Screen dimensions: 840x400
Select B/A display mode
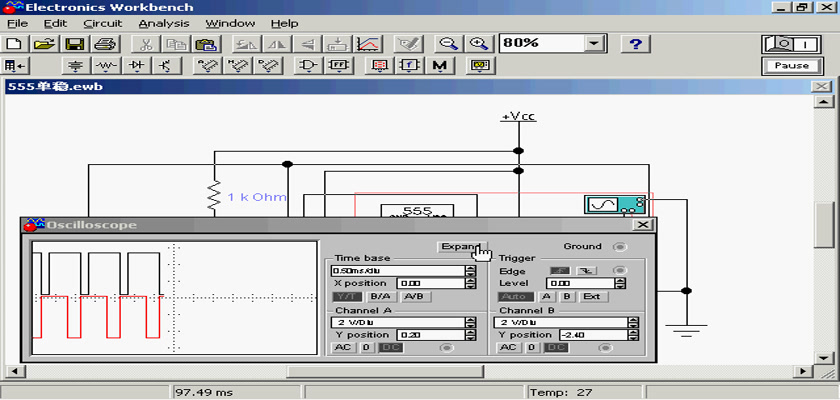381,297
